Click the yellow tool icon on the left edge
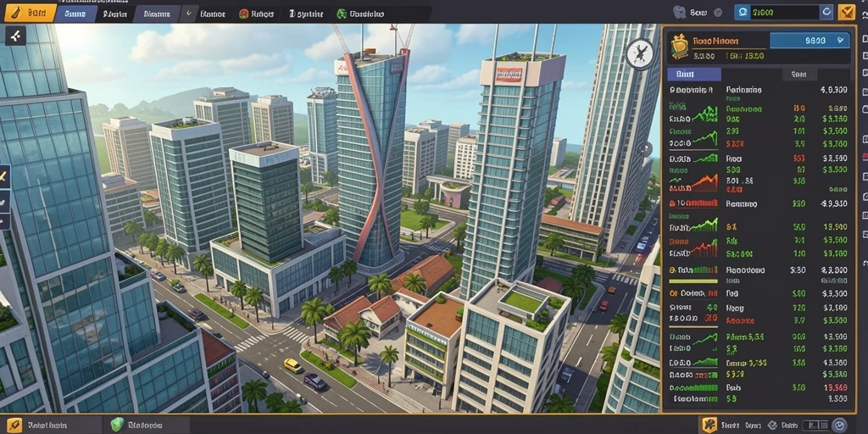Viewport: 868px width, 434px height. click(4, 177)
